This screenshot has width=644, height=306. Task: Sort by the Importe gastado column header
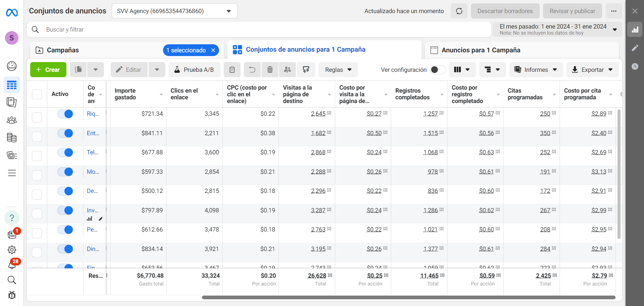[138, 94]
